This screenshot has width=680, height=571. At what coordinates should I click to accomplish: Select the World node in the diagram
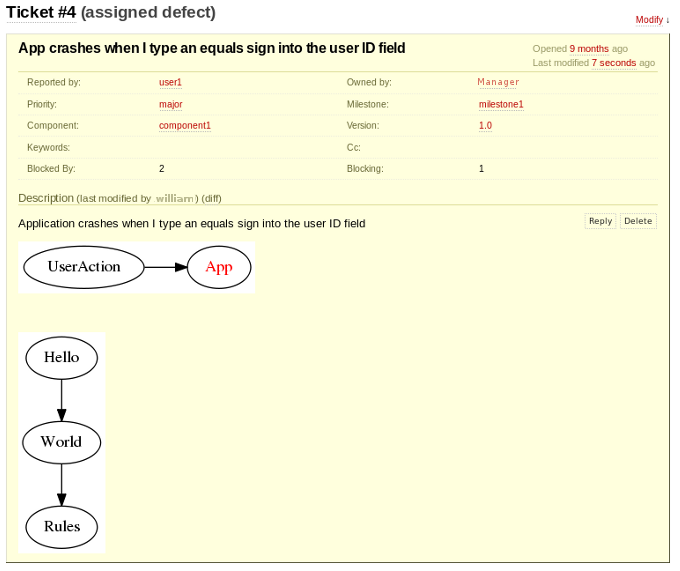click(61, 442)
